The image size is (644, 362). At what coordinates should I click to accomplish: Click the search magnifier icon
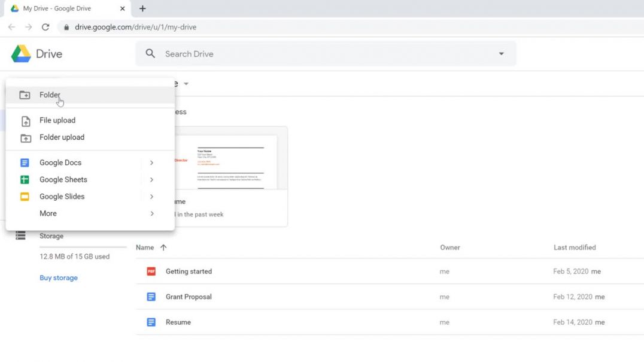pos(150,53)
